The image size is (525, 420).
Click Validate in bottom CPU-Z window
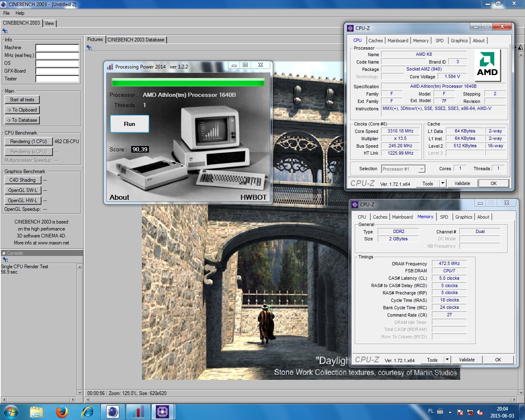pyautogui.click(x=467, y=360)
